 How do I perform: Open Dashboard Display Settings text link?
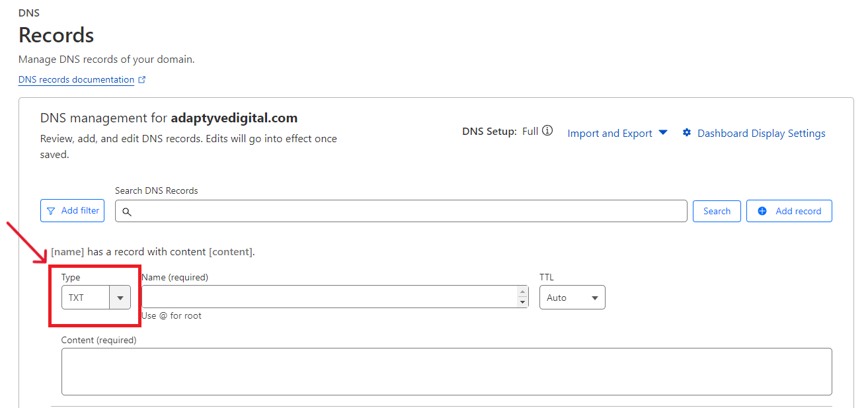tap(761, 134)
